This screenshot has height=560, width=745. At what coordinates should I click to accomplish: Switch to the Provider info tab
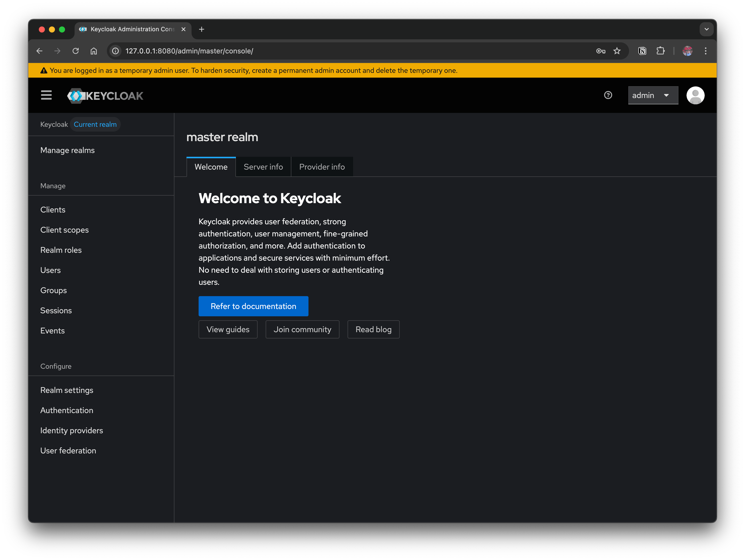pos(322,167)
